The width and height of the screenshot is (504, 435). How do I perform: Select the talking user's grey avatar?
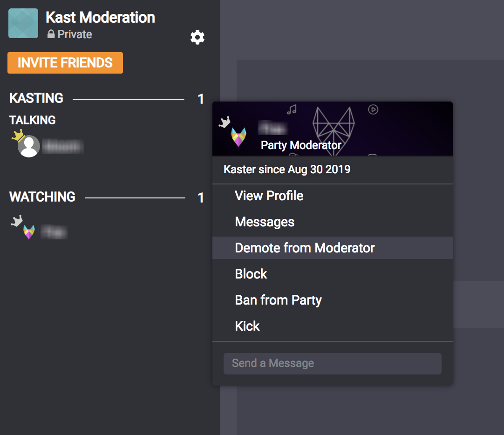pyautogui.click(x=29, y=147)
